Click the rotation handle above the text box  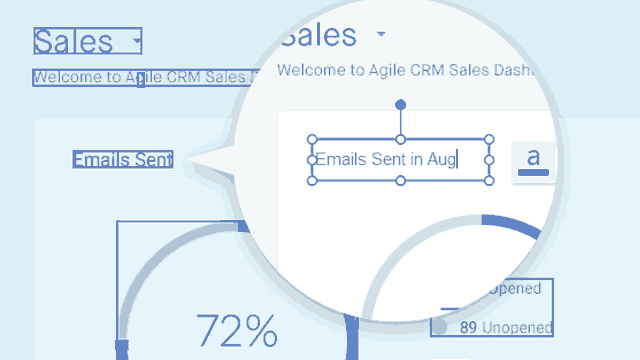click(x=400, y=105)
